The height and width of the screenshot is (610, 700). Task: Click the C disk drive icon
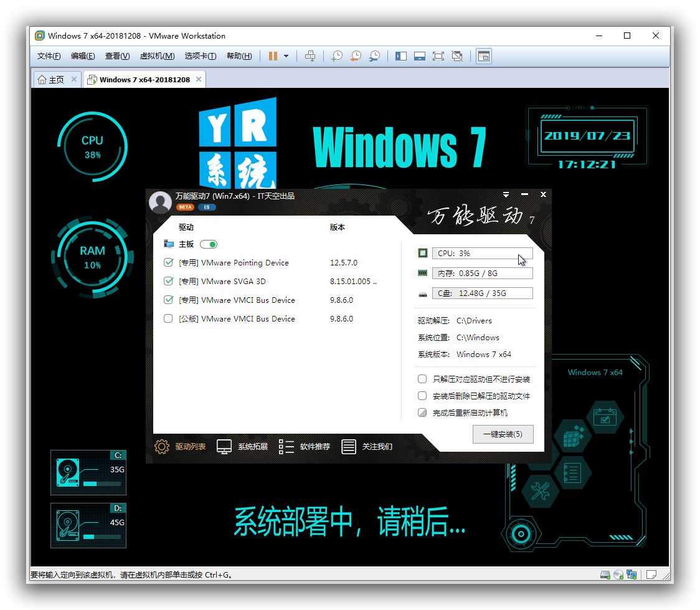point(422,294)
